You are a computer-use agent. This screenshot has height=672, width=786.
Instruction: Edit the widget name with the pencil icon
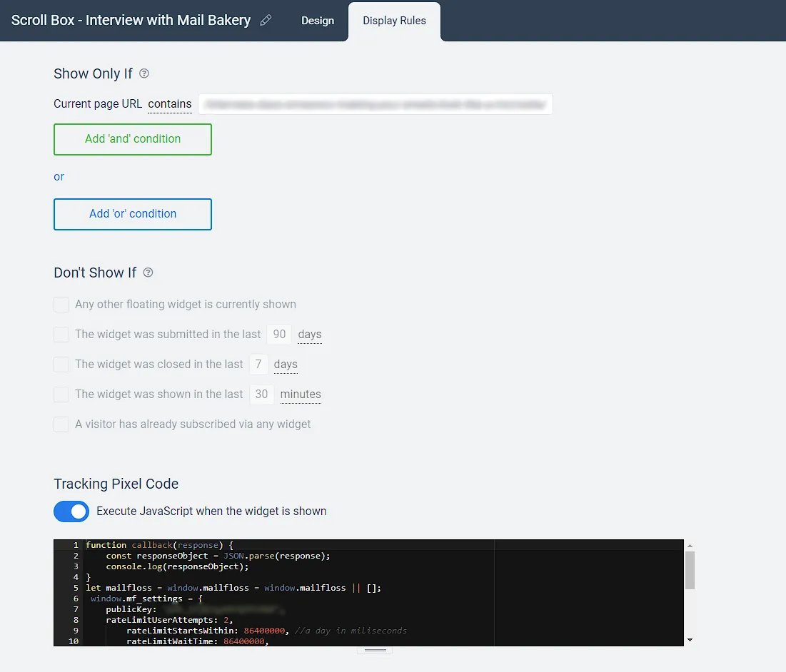click(266, 20)
